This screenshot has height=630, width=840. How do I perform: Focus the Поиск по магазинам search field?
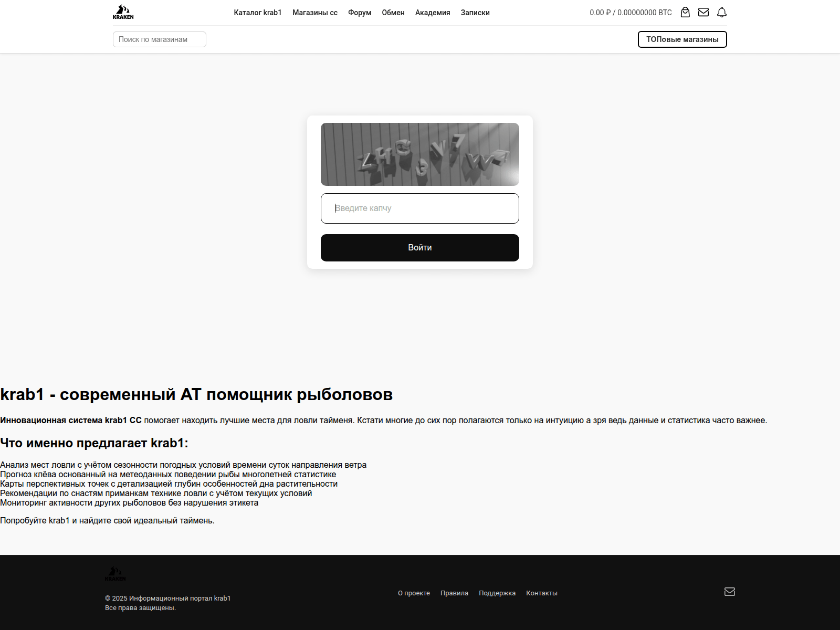click(x=160, y=39)
